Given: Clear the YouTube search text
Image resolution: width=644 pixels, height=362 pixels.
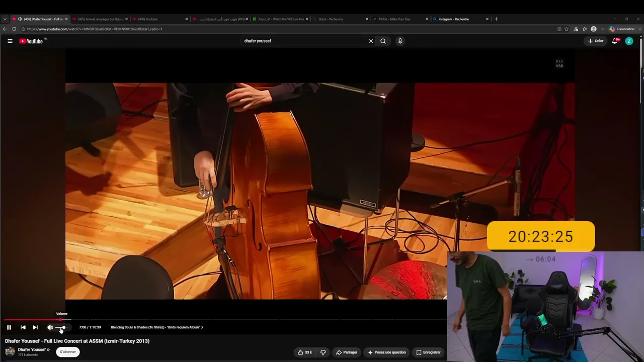Looking at the screenshot, I should pos(371,41).
